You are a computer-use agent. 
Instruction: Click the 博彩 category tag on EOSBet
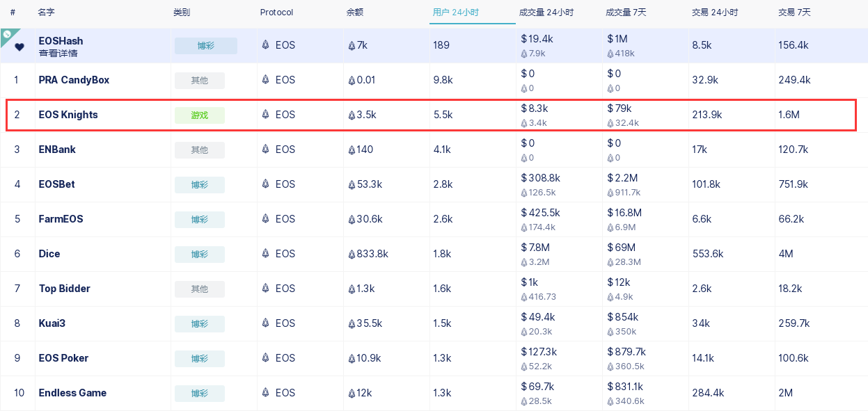pos(200,185)
